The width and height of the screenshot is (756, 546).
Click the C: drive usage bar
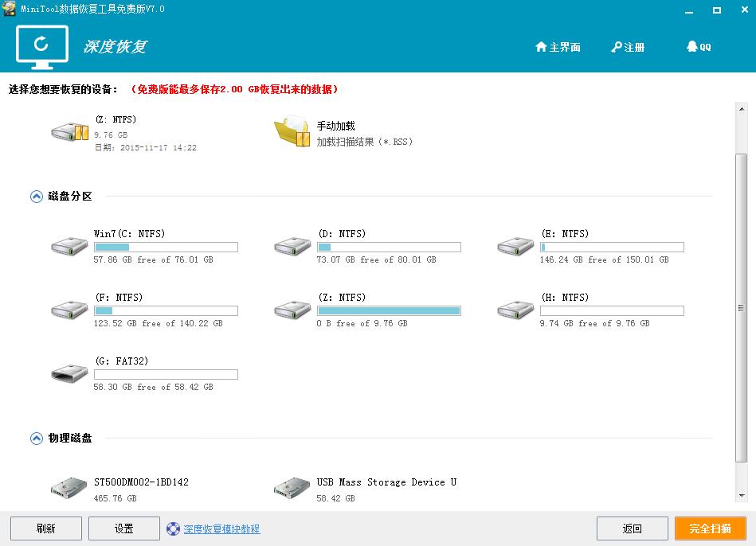point(166,248)
